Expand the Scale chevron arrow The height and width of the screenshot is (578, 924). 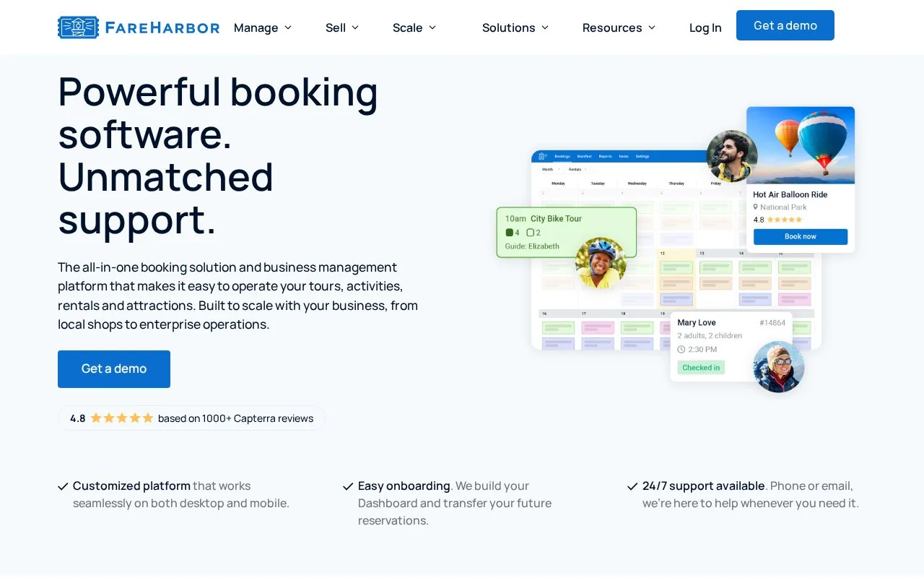[432, 27]
